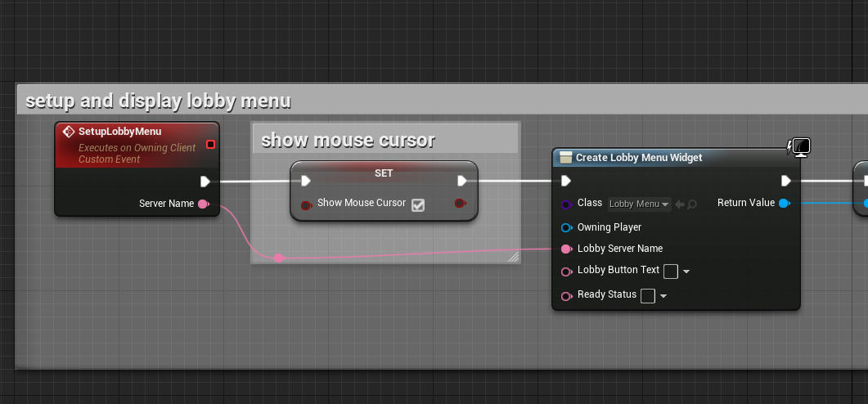Click Create Lobby Menu Widget execution input pin
Image resolution: width=868 pixels, height=404 pixels.
(x=566, y=181)
